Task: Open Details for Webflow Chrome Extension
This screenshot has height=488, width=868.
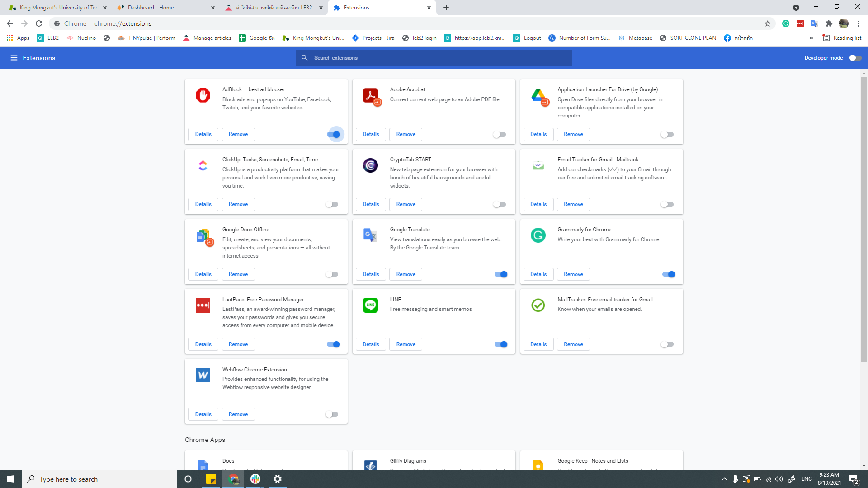Action: (x=203, y=414)
